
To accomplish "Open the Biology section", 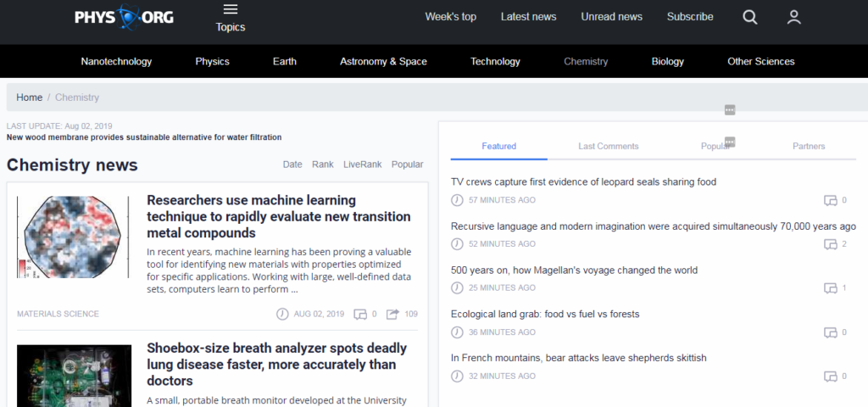I will (x=668, y=61).
